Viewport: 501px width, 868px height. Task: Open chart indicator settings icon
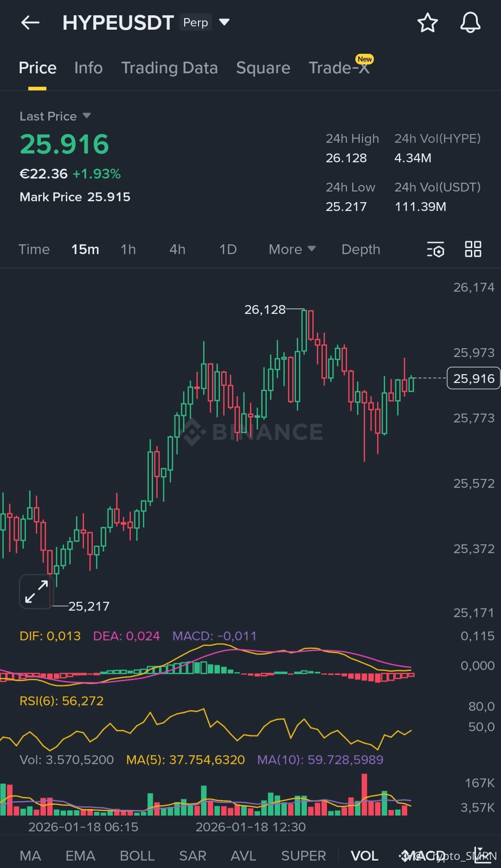(x=435, y=249)
